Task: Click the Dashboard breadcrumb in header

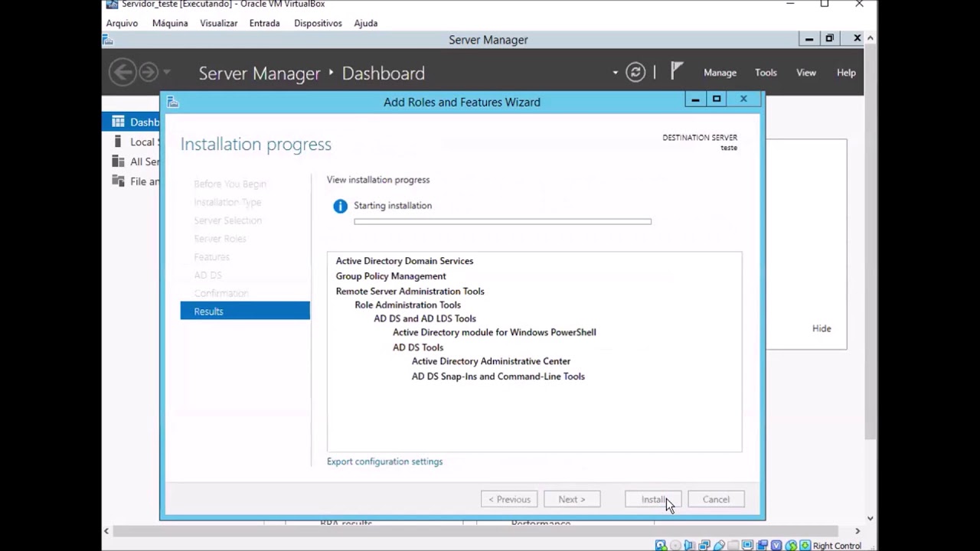Action: pos(383,73)
